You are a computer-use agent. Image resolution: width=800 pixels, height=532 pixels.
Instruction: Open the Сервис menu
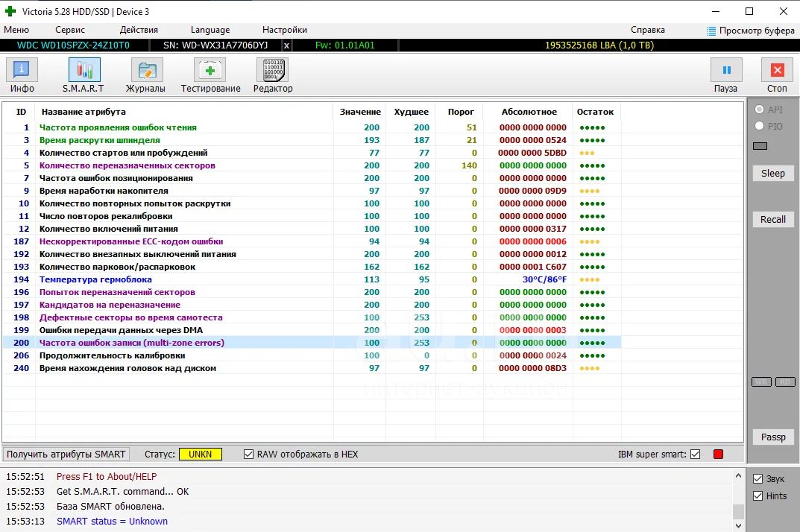point(70,30)
